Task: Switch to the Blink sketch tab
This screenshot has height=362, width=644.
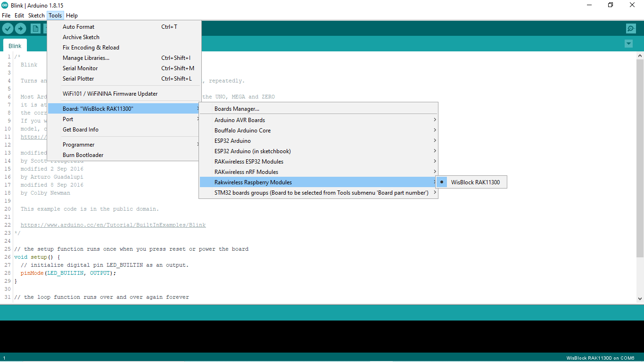Action: tap(15, 46)
